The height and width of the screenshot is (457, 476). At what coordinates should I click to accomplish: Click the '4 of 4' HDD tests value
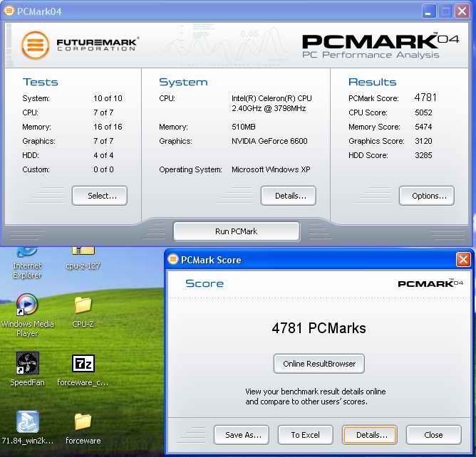tap(103, 155)
